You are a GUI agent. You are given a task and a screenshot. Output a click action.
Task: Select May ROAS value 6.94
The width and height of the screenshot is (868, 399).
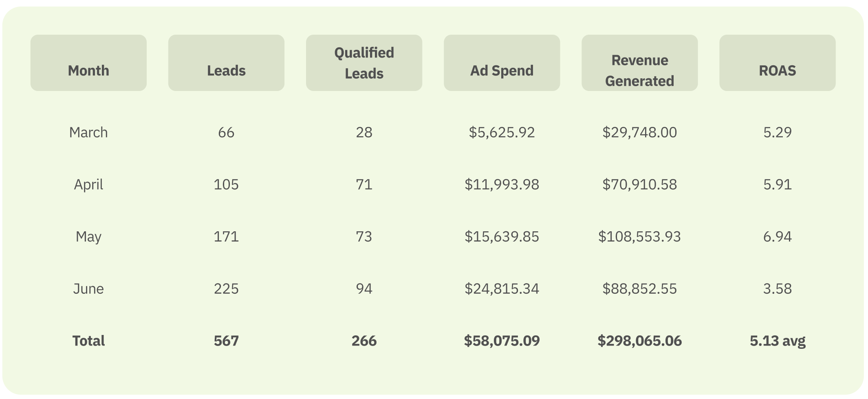[x=777, y=237]
